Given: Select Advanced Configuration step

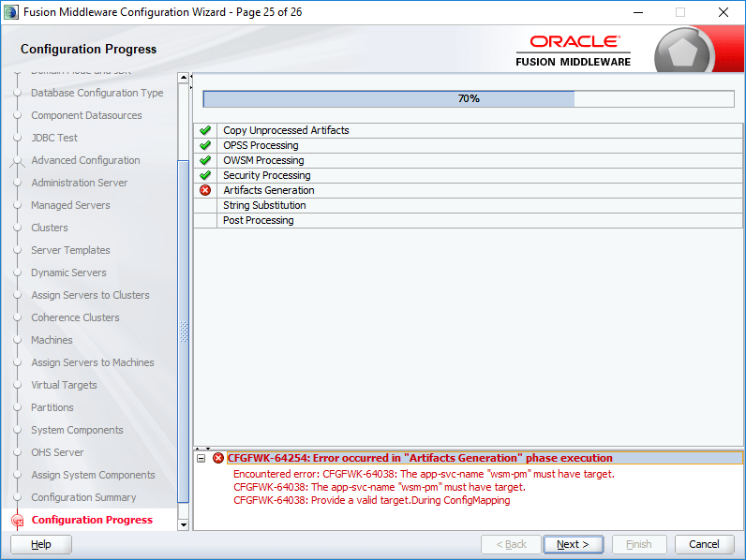Looking at the screenshot, I should 85,160.
